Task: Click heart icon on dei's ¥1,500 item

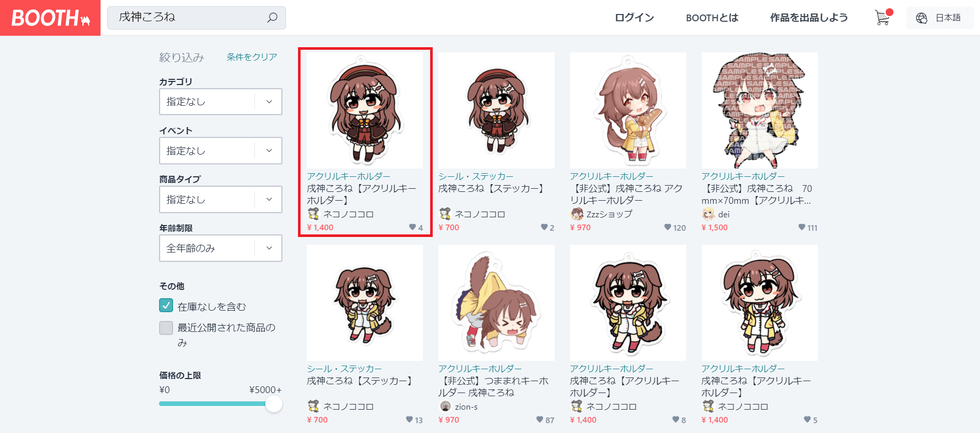Action: click(x=802, y=227)
